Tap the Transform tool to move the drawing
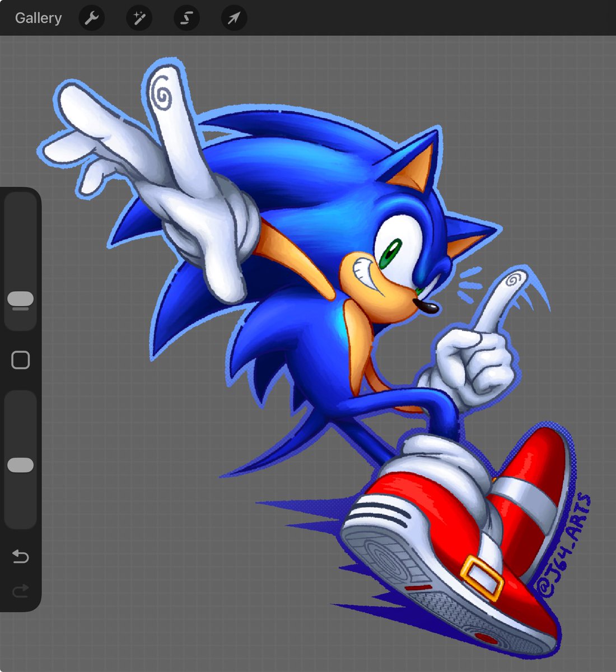Image resolution: width=616 pixels, height=672 pixels. click(234, 17)
